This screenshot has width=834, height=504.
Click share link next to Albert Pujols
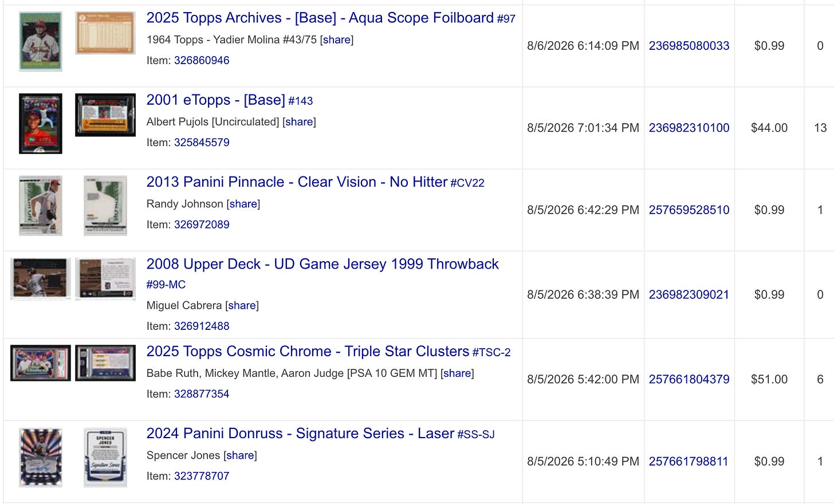299,122
